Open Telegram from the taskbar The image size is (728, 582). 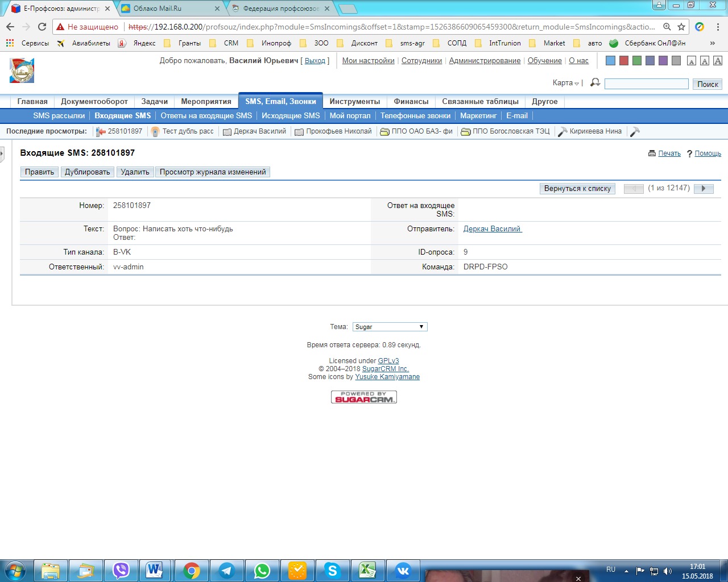(227, 570)
